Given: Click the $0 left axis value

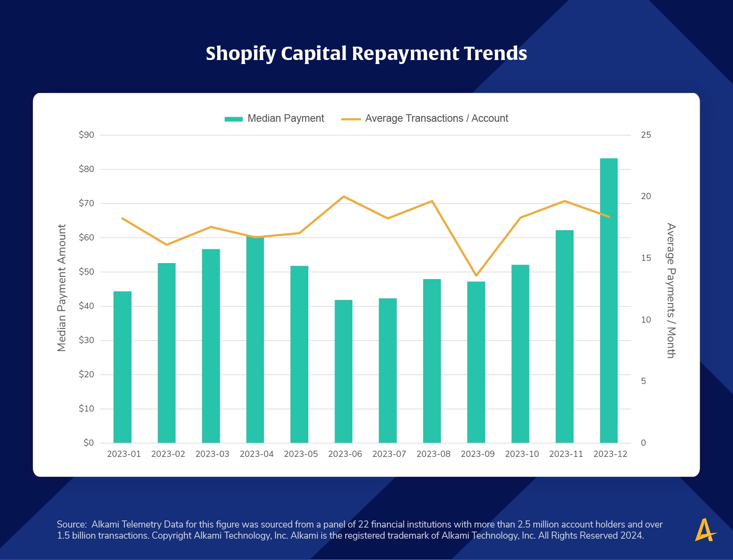Looking at the screenshot, I should (89, 443).
